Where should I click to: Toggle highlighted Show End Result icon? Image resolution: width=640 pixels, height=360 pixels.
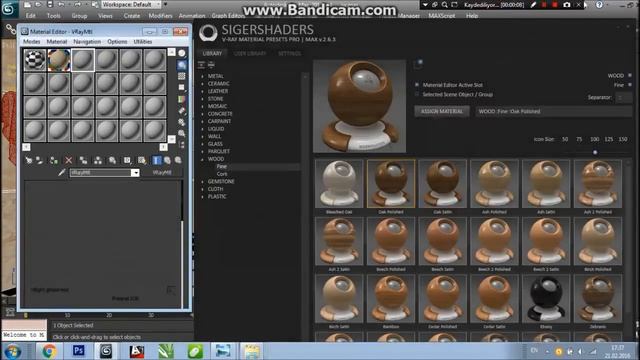tap(156, 160)
